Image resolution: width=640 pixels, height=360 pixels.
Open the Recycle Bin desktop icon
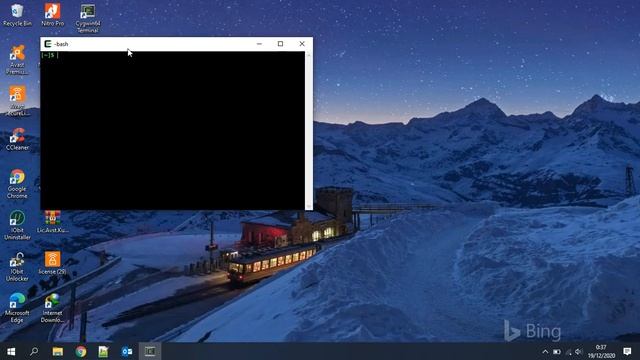click(17, 15)
